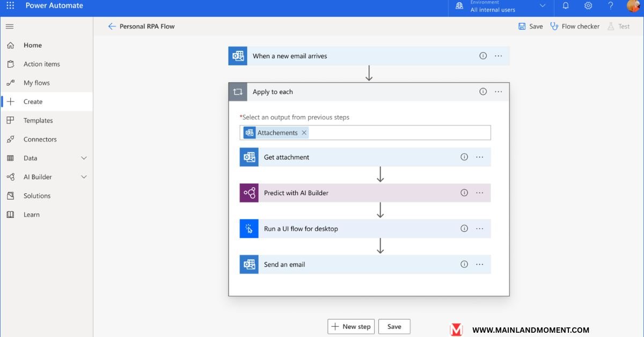The width and height of the screenshot is (644, 337).
Task: Click the Personal RPA Flow title
Action: tap(147, 26)
